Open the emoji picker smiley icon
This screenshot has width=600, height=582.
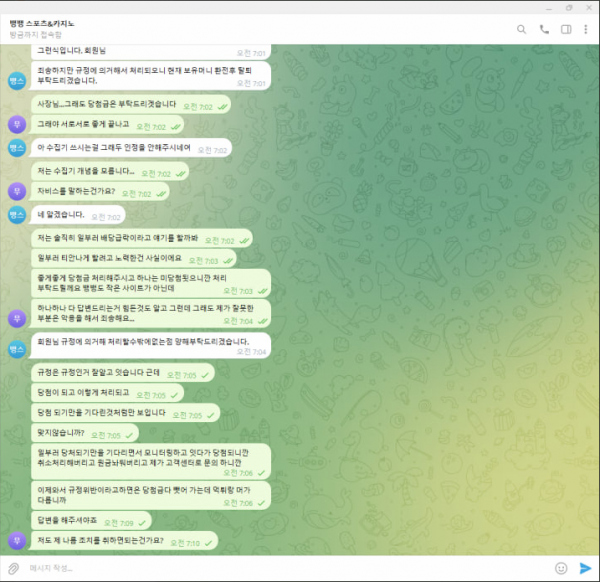[561, 568]
